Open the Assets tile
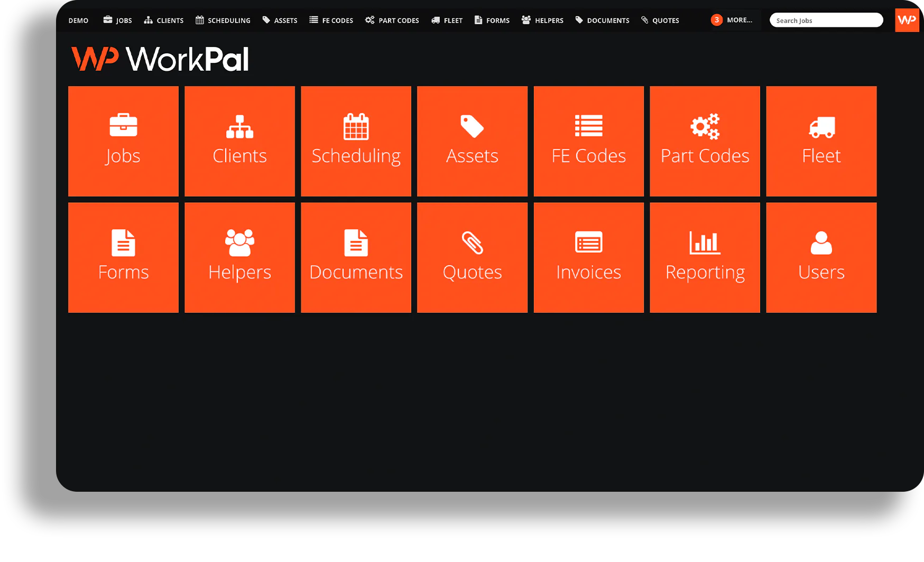The image size is (924, 562). 472,141
